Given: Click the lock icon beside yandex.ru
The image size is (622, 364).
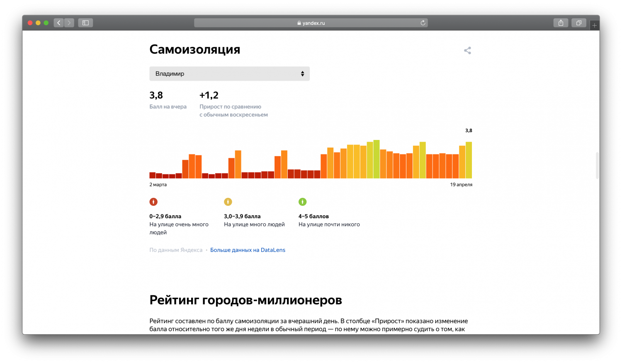Looking at the screenshot, I should click(x=299, y=23).
